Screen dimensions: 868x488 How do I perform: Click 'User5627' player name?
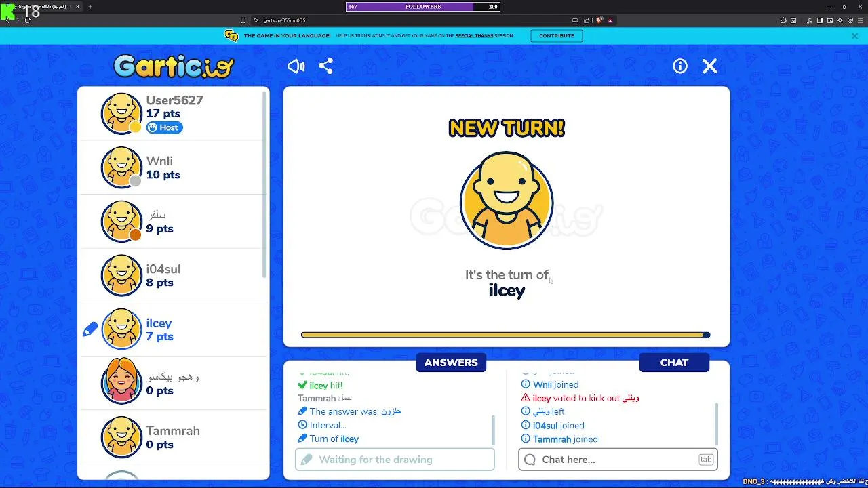tap(175, 100)
